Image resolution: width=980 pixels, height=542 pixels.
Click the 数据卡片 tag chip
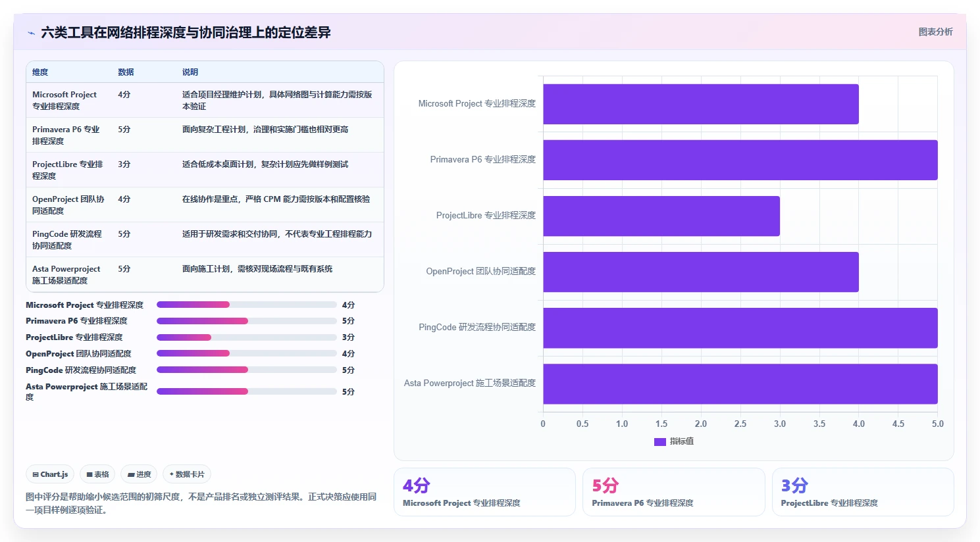(187, 474)
